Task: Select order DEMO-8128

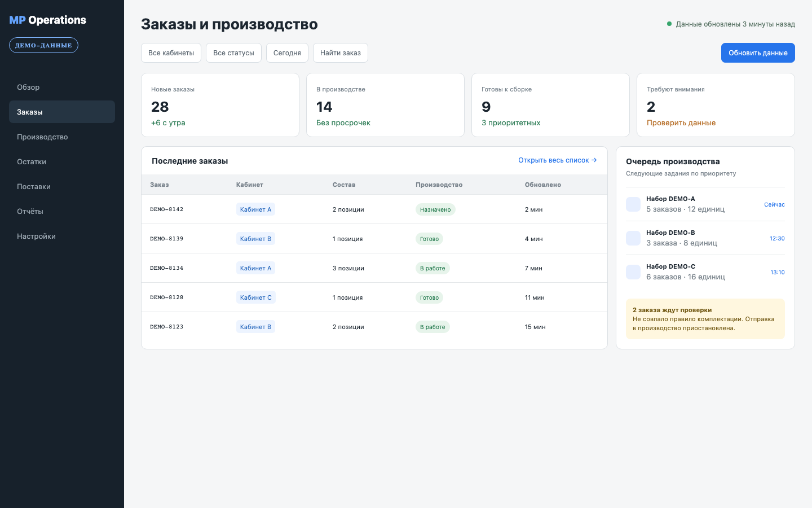Action: pyautogui.click(x=166, y=297)
